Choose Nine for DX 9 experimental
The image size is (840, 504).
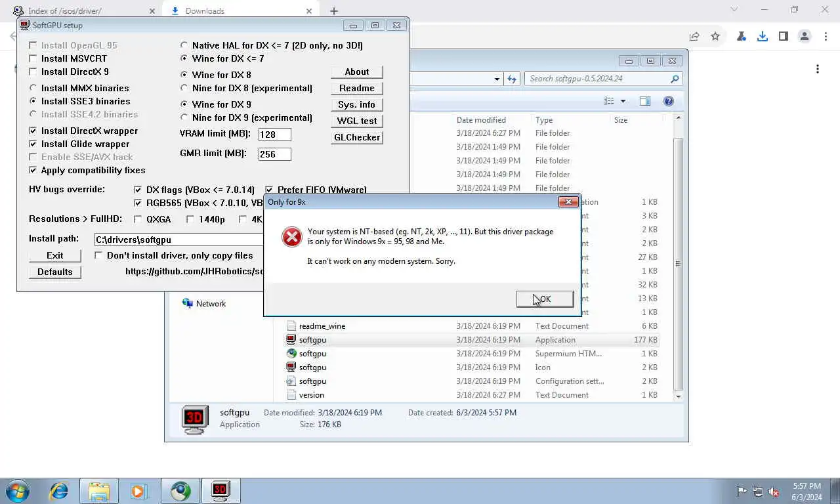184,117
